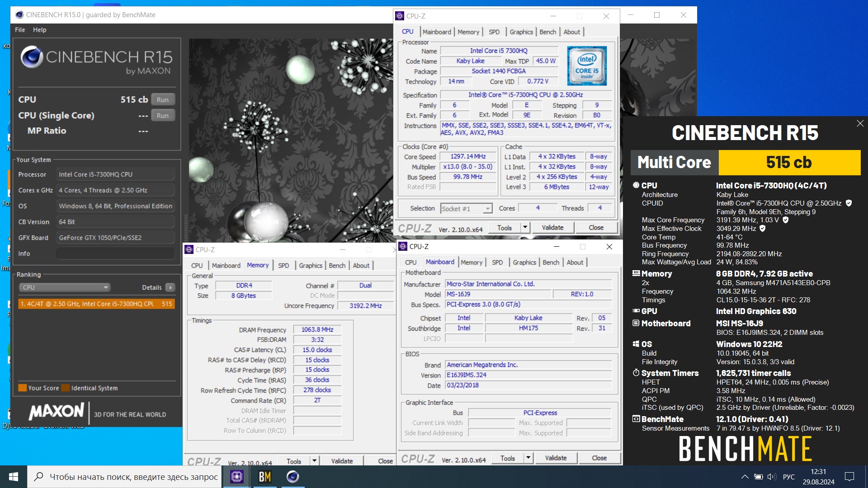Open the Windows Start menu
The image size is (868, 488).
[x=13, y=477]
